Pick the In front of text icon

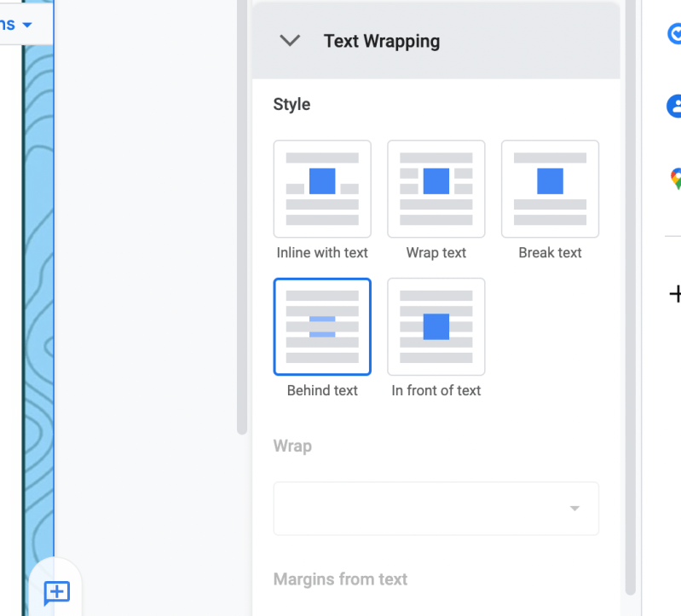tap(436, 326)
